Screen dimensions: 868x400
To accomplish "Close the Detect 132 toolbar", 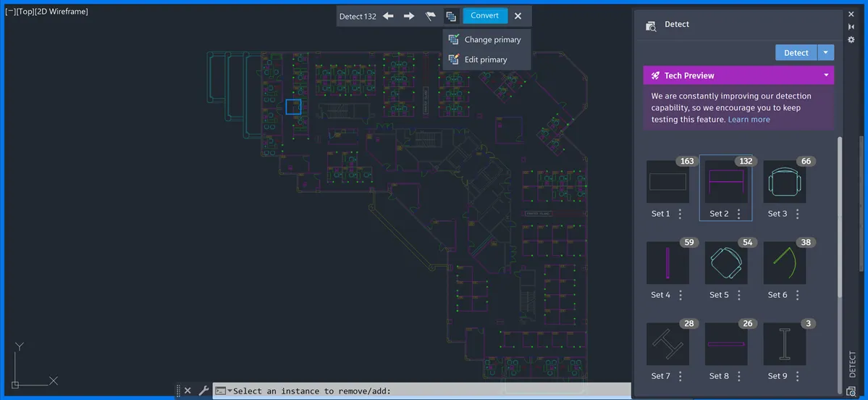I will click(x=518, y=16).
